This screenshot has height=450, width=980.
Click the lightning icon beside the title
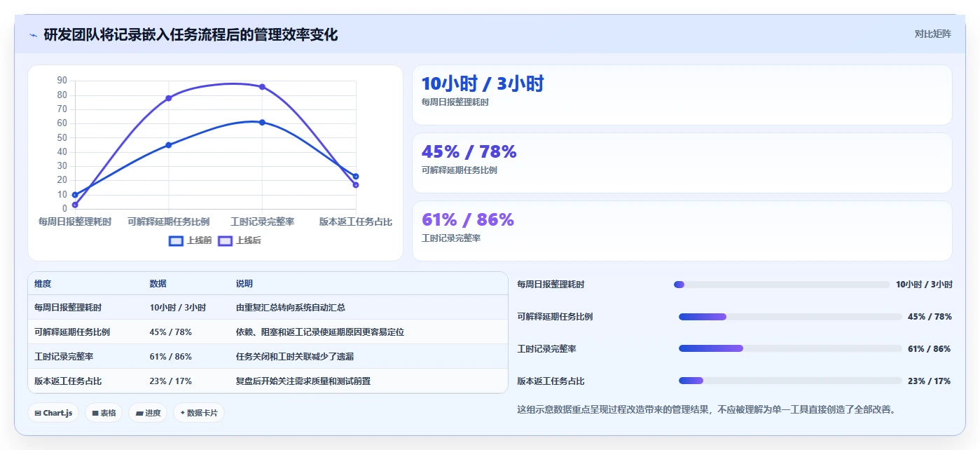[x=33, y=35]
